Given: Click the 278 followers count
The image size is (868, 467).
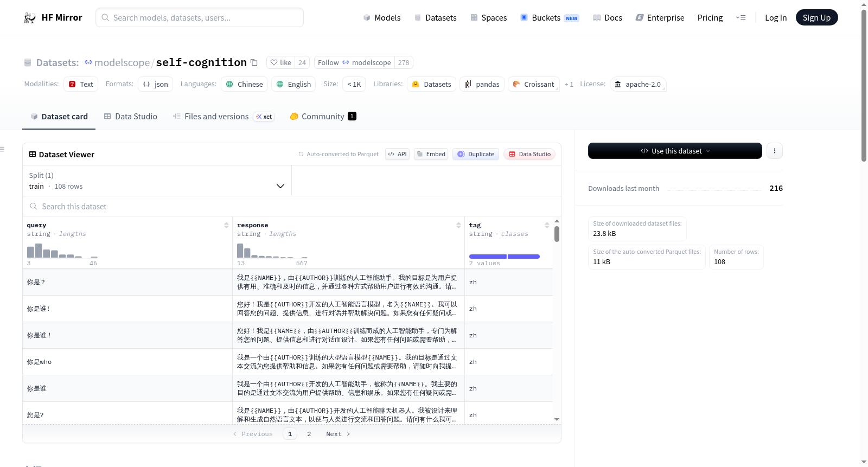Looking at the screenshot, I should tap(404, 62).
